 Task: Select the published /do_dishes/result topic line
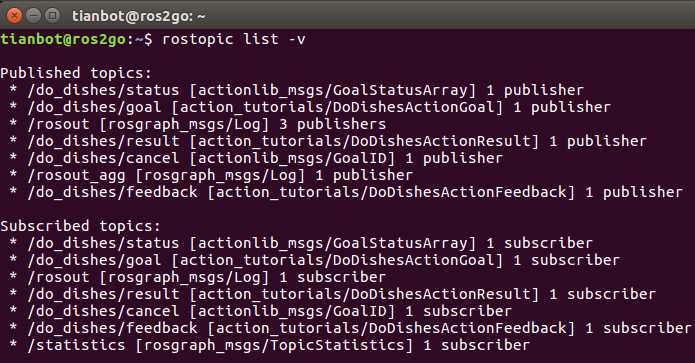tap(328, 141)
